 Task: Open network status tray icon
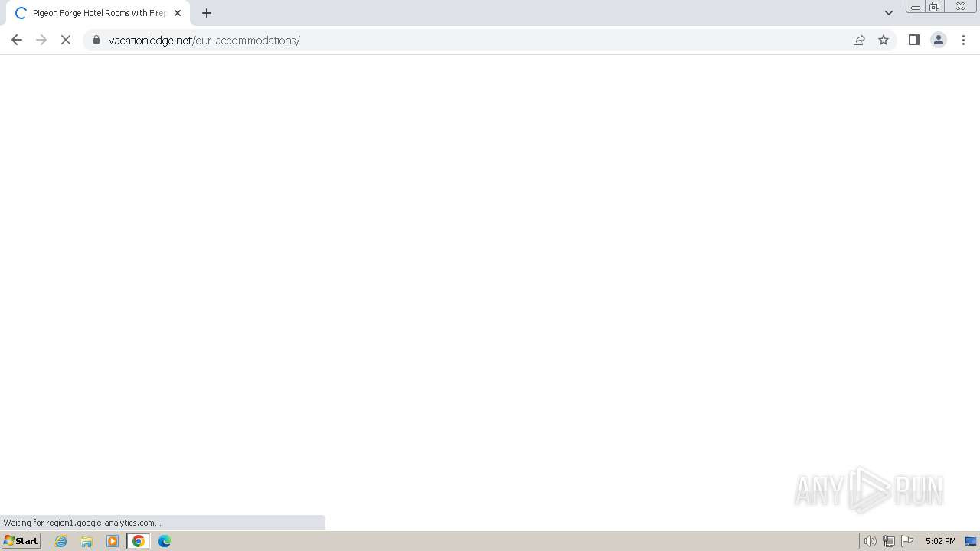tap(889, 541)
